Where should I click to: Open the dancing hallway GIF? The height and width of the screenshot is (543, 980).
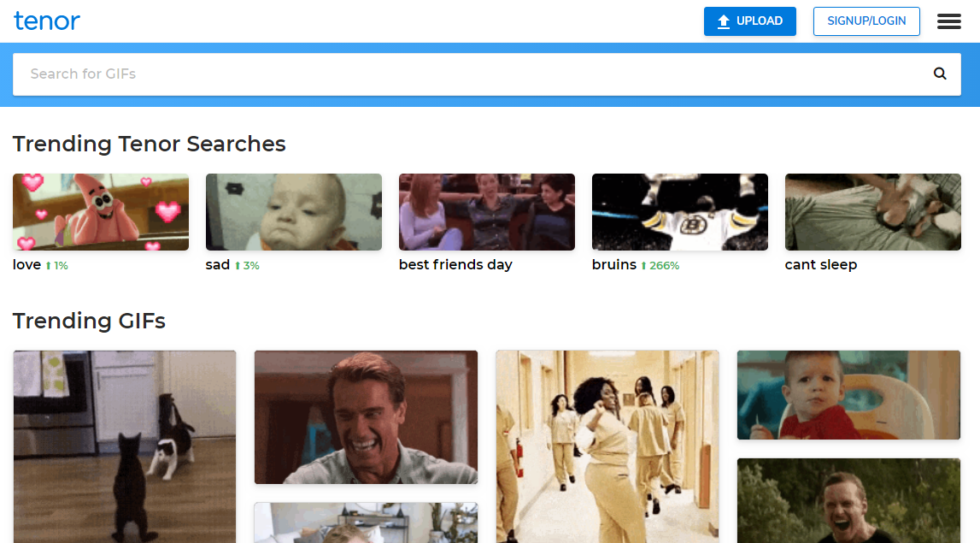coord(607,446)
